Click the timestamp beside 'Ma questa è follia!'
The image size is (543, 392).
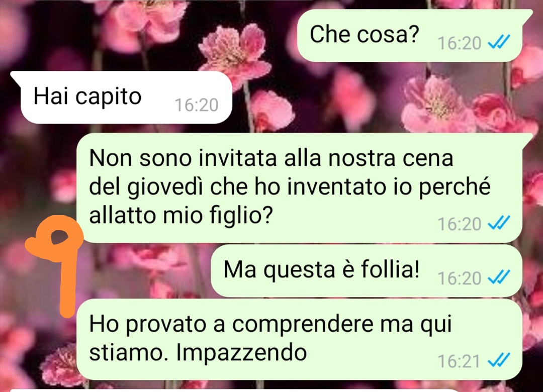point(460,278)
